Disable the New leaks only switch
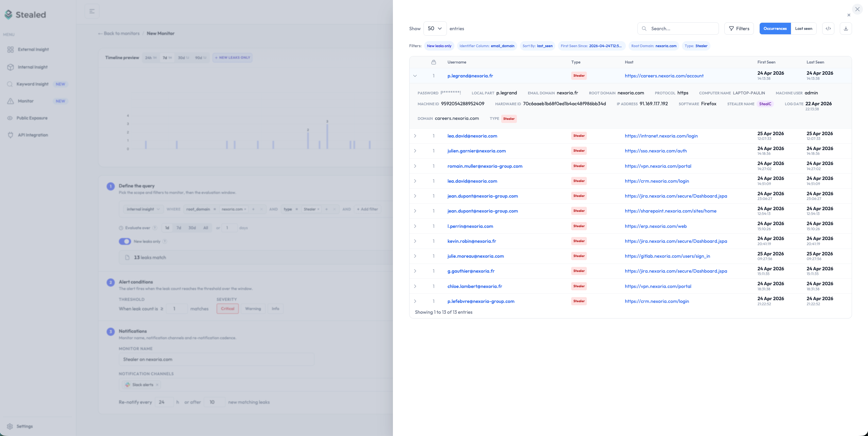This screenshot has height=436, width=868. (x=125, y=241)
